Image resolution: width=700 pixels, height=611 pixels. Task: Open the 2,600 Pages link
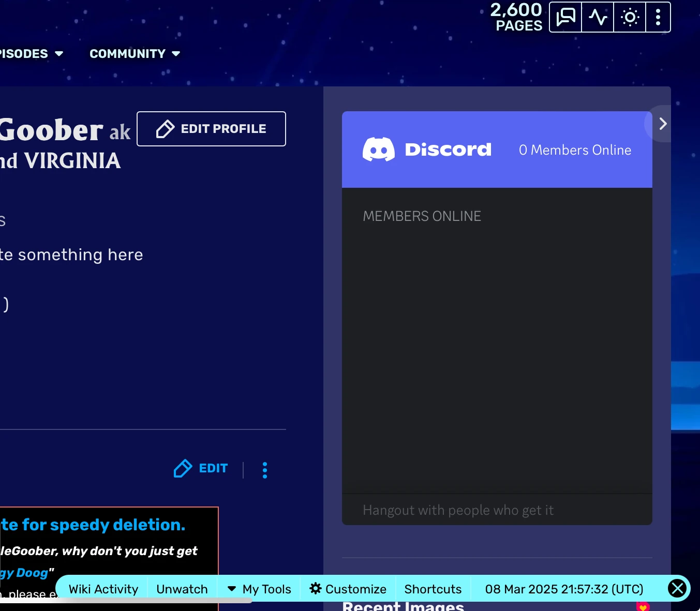[516, 17]
